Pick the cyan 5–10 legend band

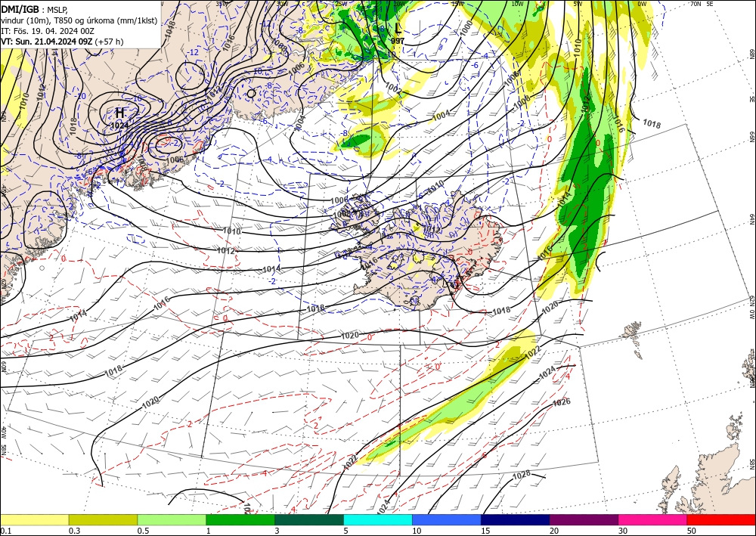pos(378,519)
